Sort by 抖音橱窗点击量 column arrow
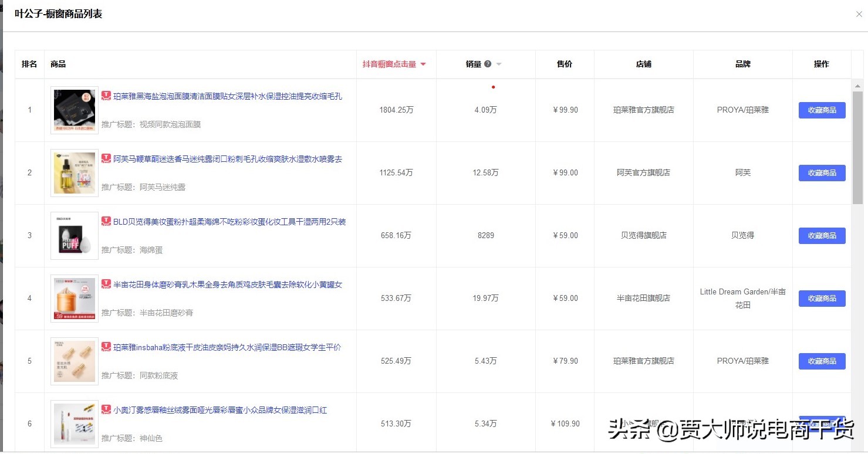This screenshot has height=454, width=868. pyautogui.click(x=423, y=65)
